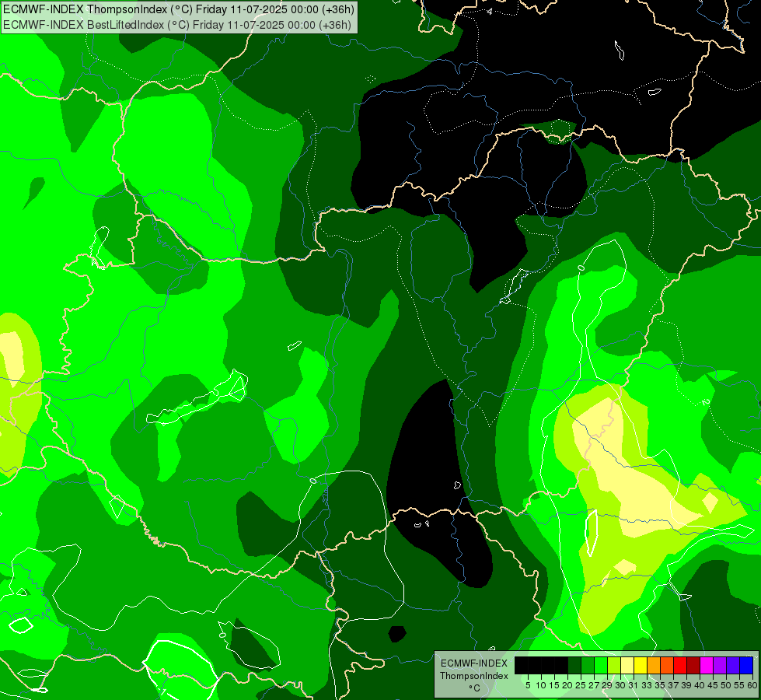Click the legend's ECMWF-INDEX label
Image resolution: width=761 pixels, height=700 pixels.
point(474,663)
